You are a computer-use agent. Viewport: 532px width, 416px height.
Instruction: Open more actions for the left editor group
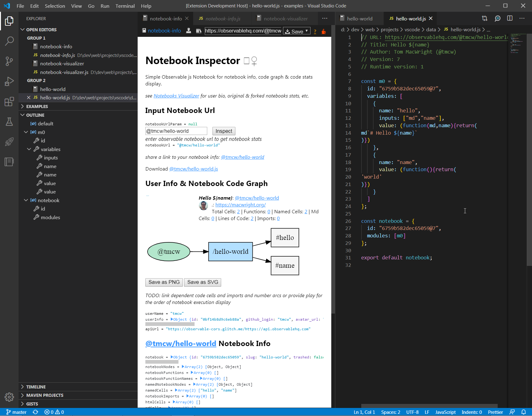[325, 19]
